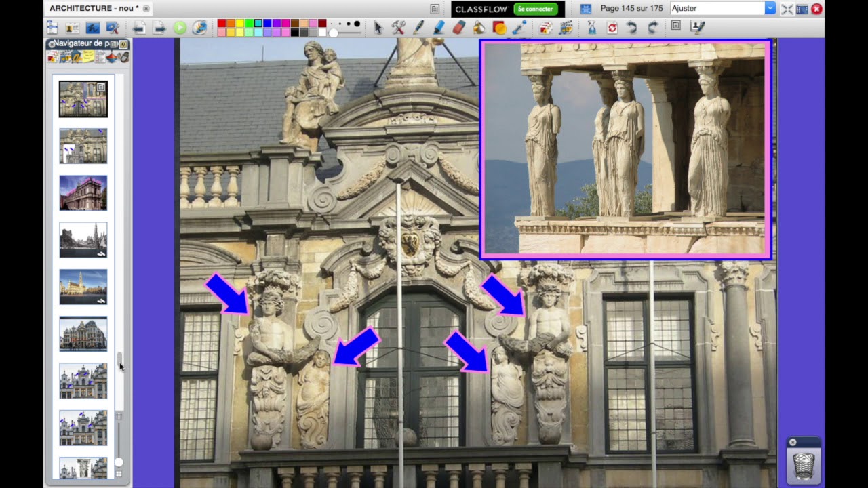Screen dimensions: 868x488
Task: Click the blue page icon before Page 145
Action: tap(587, 9)
